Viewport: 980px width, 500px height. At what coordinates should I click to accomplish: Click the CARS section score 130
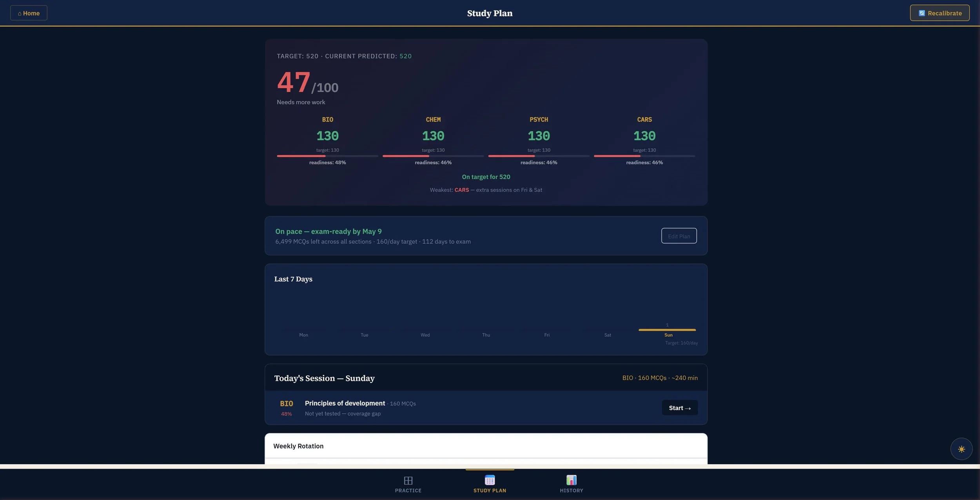[x=644, y=136]
